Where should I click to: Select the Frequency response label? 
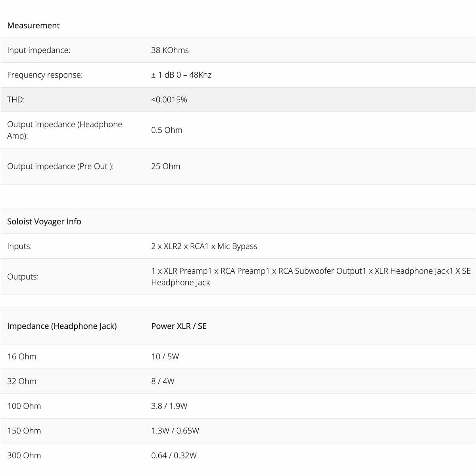point(45,75)
